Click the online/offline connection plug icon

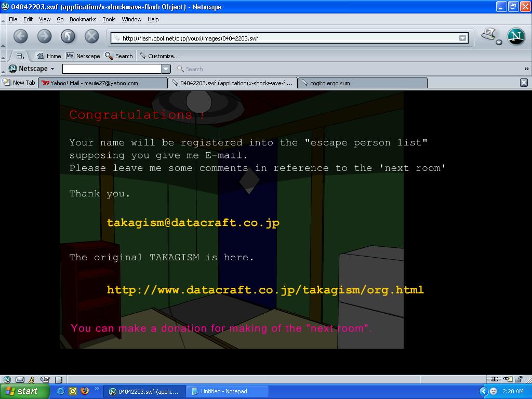pos(494,379)
